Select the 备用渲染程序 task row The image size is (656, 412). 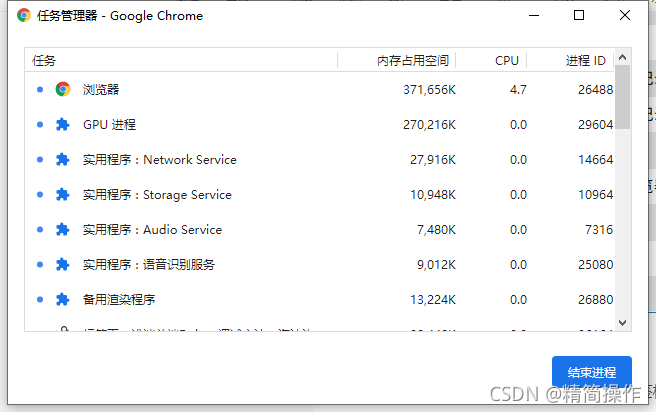320,299
